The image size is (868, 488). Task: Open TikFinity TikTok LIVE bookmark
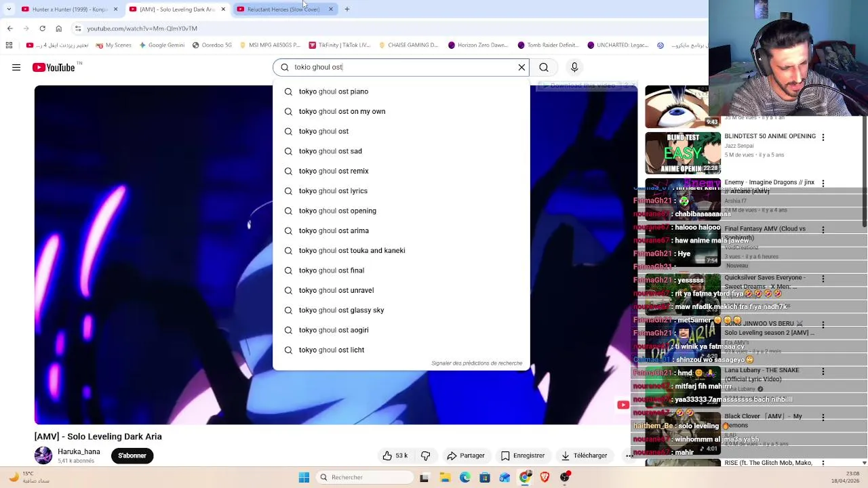(340, 45)
